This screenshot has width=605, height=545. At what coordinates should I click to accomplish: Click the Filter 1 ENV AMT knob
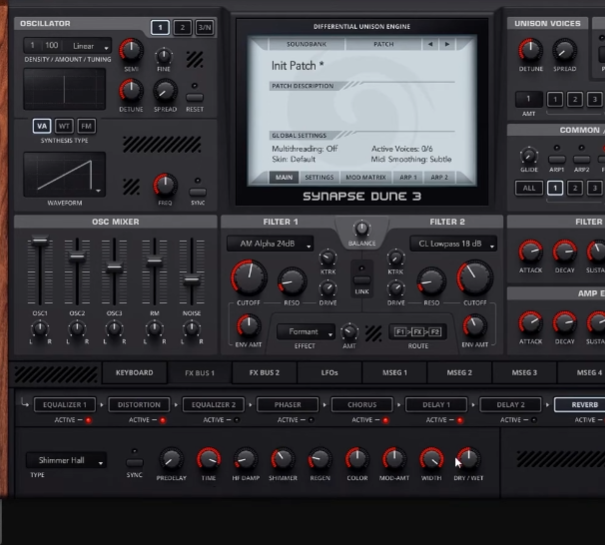248,326
